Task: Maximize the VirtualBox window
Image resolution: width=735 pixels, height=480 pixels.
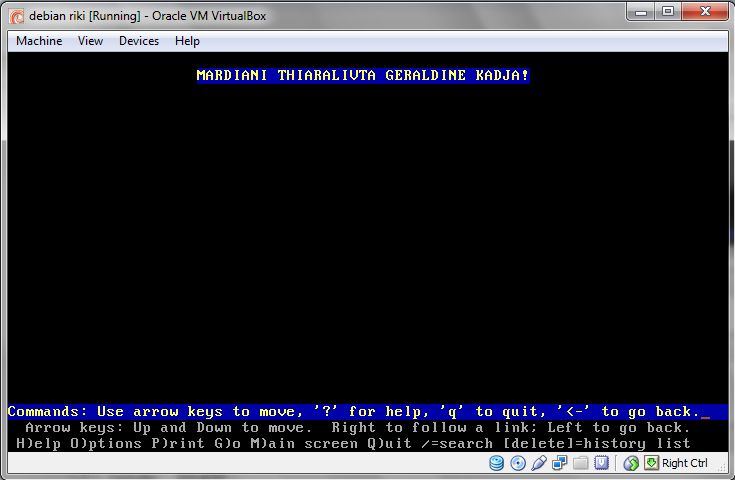Action: tap(668, 12)
